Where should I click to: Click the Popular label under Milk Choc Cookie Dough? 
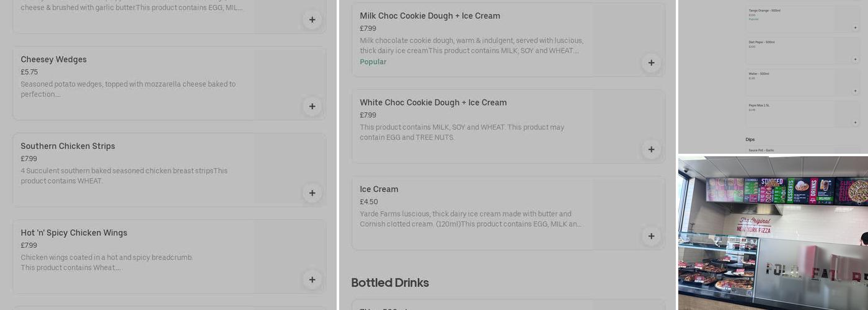[373, 62]
